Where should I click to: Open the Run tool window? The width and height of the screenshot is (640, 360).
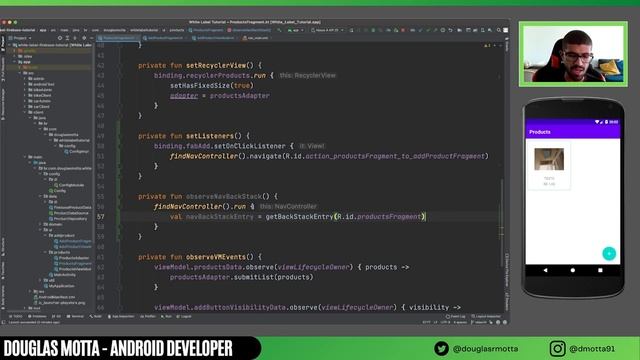coord(166,316)
